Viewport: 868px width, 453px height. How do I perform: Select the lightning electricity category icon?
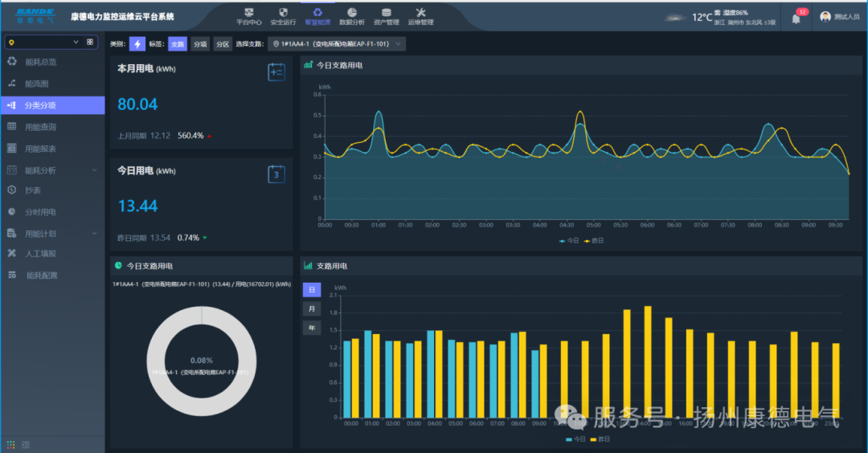tap(137, 44)
